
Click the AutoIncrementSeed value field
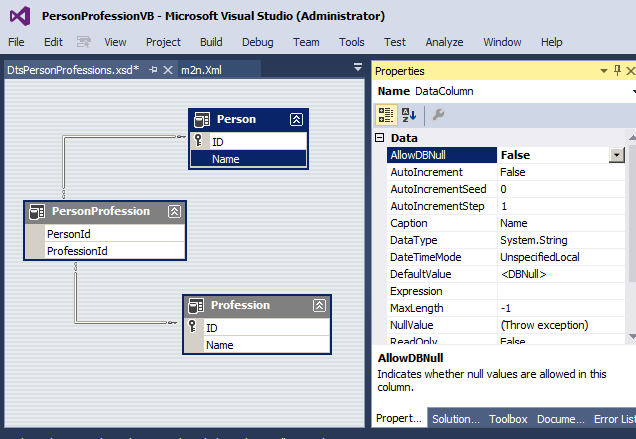tap(561, 189)
